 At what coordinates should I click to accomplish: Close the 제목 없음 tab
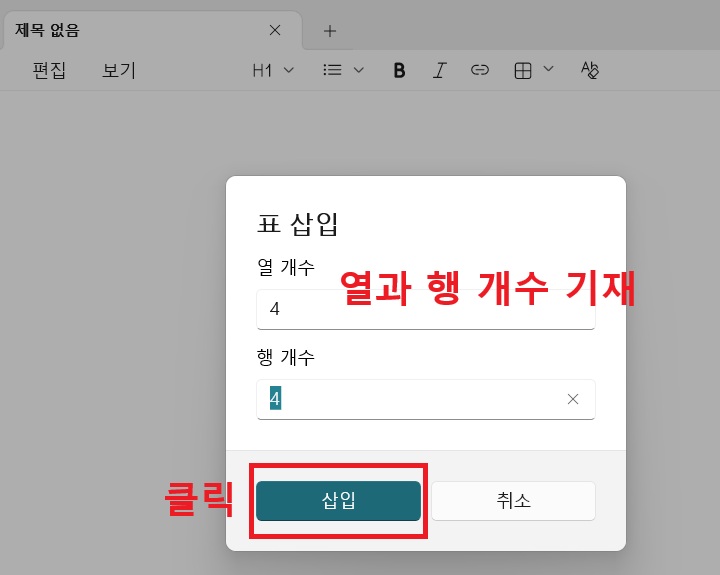275,30
